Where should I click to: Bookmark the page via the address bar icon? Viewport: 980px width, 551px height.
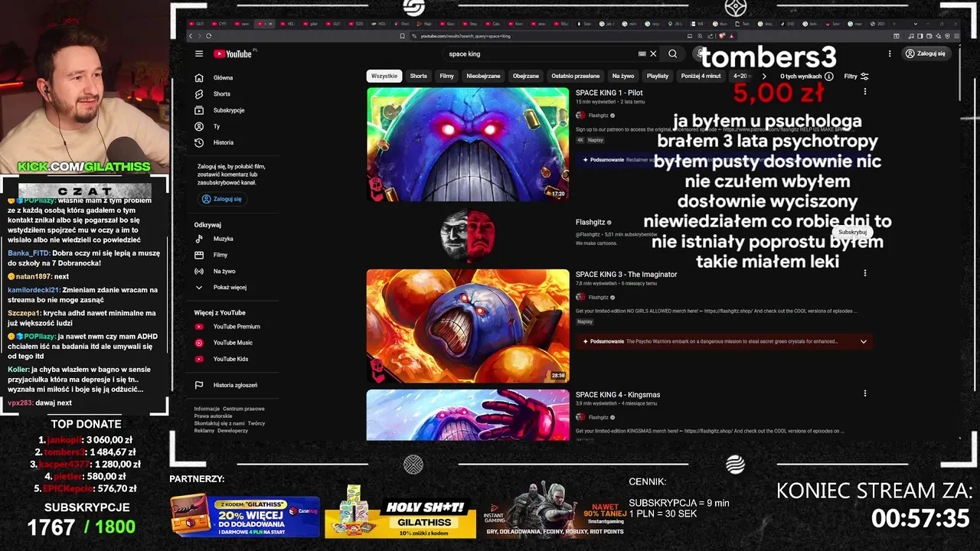point(403,36)
